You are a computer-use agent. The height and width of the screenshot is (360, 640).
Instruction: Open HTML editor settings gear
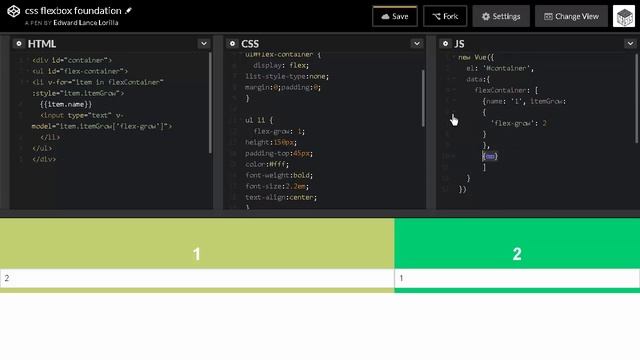19,43
